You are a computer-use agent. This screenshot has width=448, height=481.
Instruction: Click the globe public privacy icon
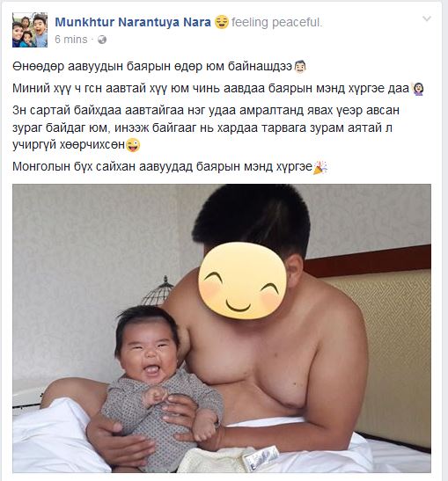click(102, 40)
